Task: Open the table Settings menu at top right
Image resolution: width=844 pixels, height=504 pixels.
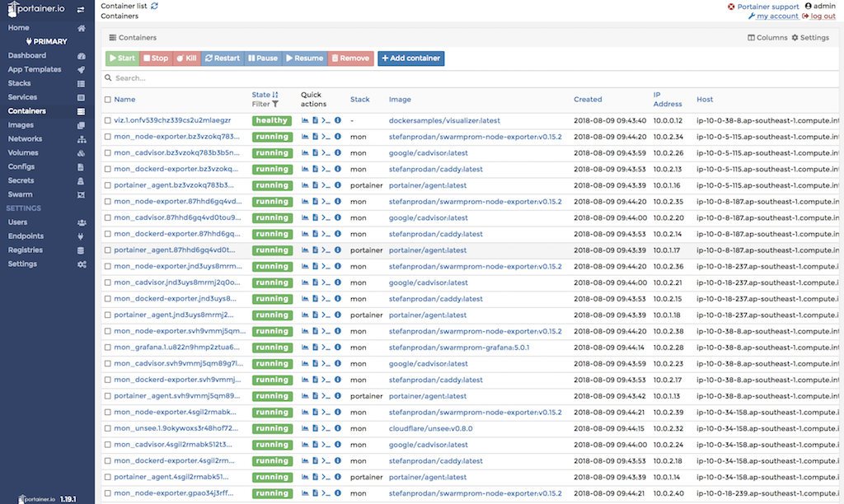Action: (x=810, y=38)
